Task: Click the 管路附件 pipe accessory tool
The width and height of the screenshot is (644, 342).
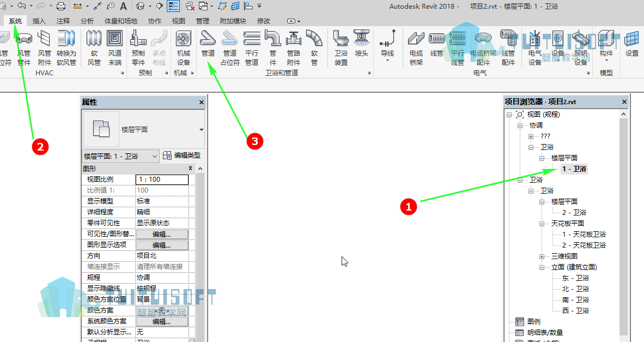Action: 293,47
